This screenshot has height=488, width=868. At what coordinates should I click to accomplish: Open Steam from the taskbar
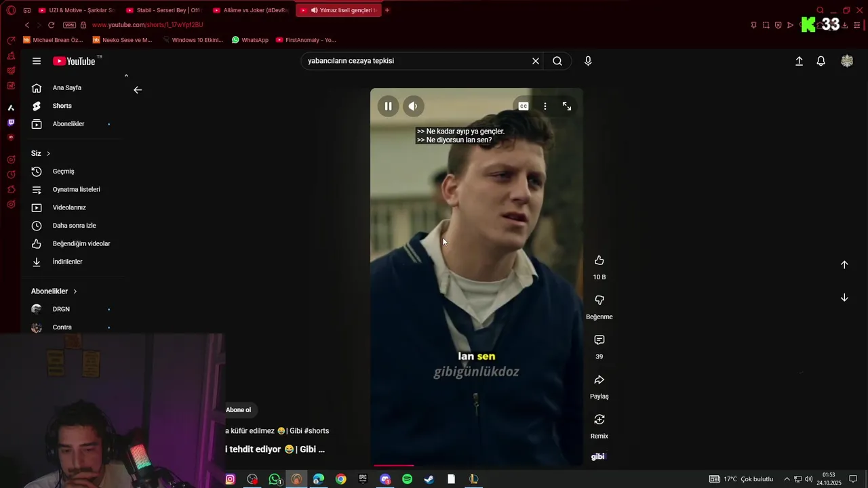click(x=429, y=479)
